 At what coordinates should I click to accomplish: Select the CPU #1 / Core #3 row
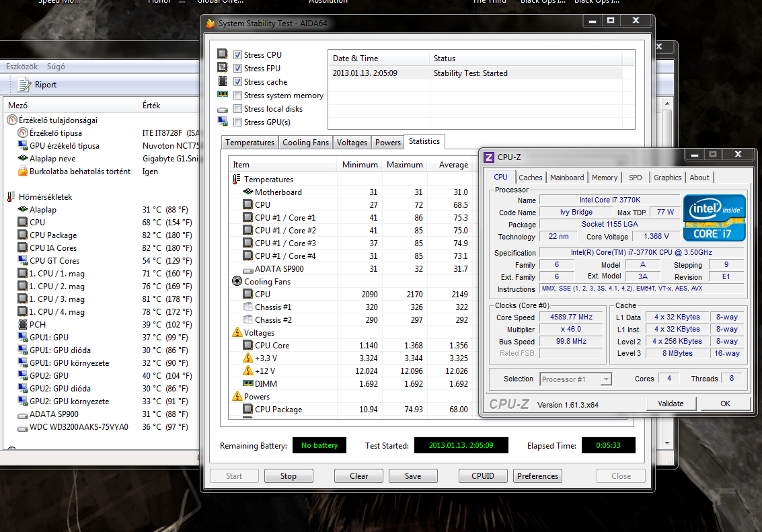point(350,243)
